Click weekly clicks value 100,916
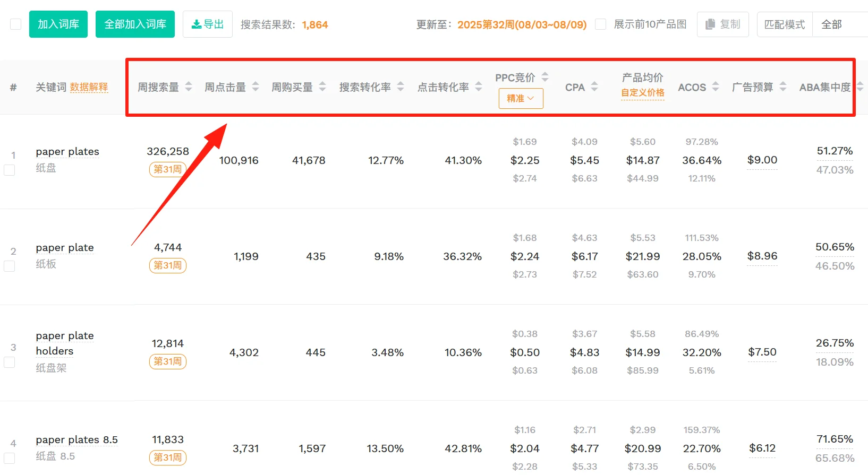Image resolution: width=868 pixels, height=475 pixels. coord(239,160)
